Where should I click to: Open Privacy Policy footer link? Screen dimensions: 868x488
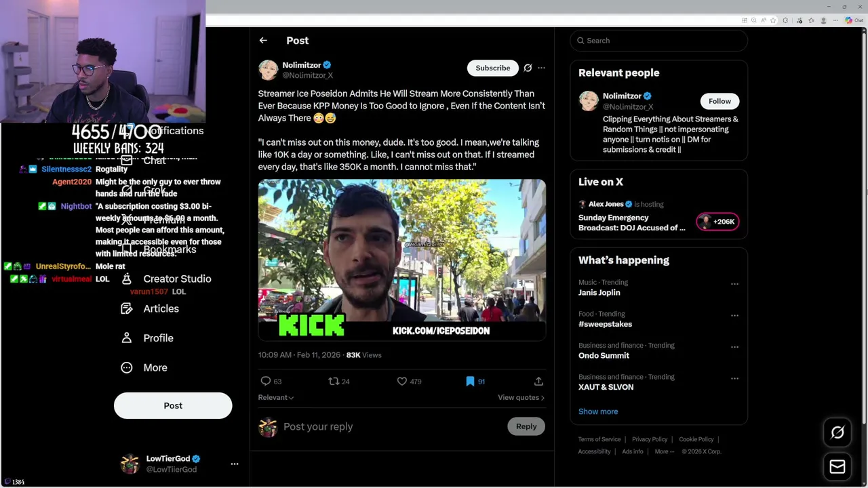tap(650, 439)
